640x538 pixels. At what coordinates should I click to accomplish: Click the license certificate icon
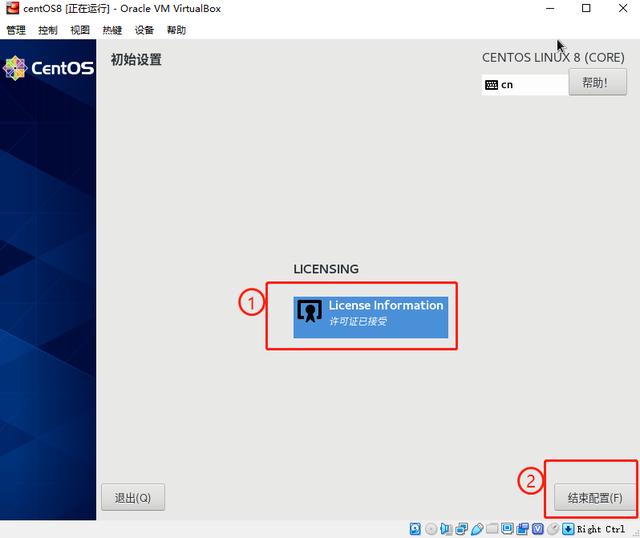coord(309,312)
